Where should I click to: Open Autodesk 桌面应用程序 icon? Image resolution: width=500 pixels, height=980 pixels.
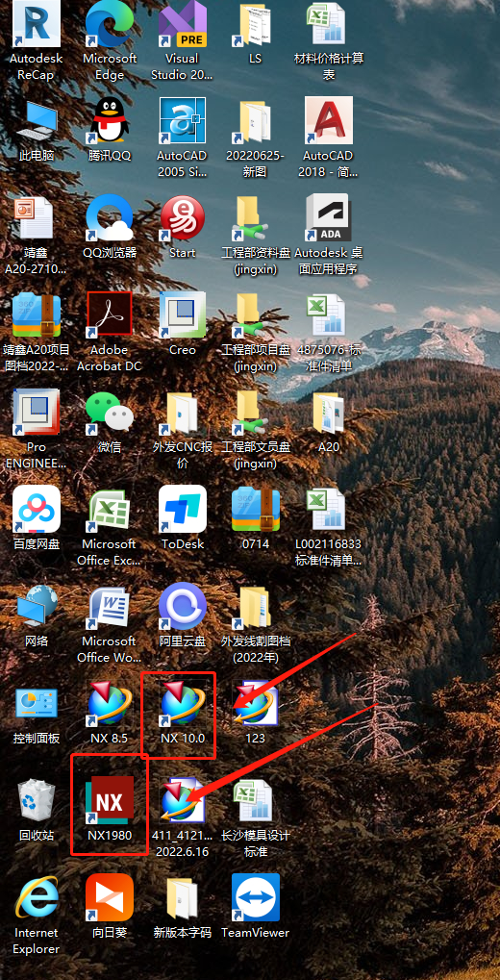pyautogui.click(x=328, y=218)
